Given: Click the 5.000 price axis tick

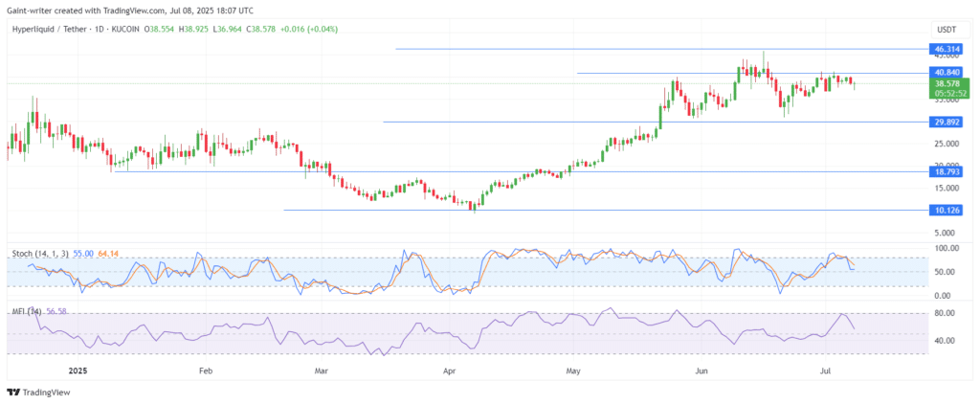Looking at the screenshot, I should [x=947, y=233].
